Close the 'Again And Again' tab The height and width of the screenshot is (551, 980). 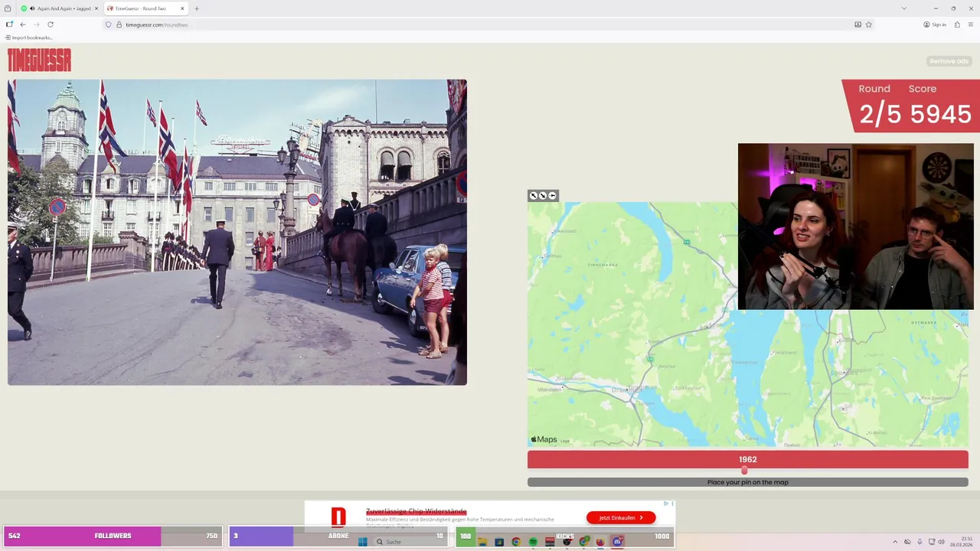[96, 8]
